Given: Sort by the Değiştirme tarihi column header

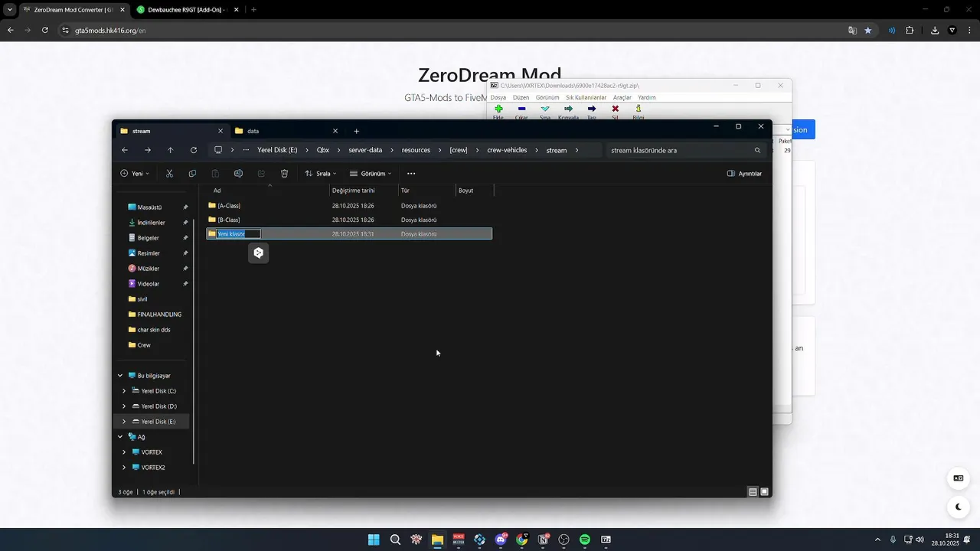Looking at the screenshot, I should (364, 191).
